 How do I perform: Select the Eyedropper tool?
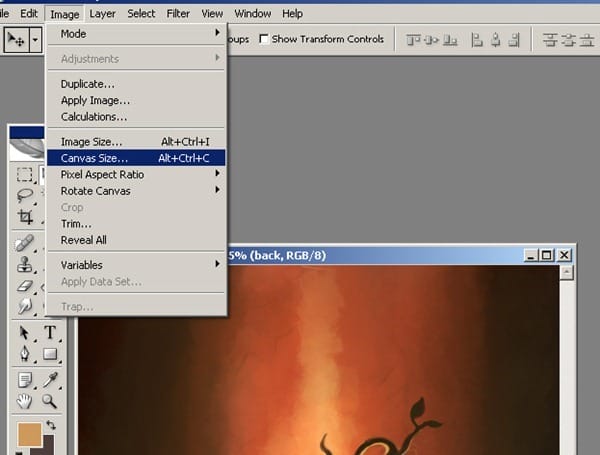(x=50, y=380)
